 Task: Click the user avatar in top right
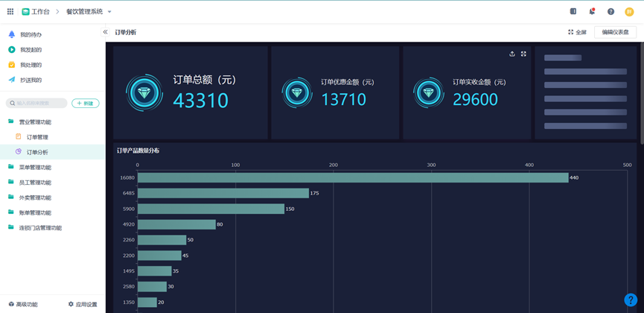(629, 11)
